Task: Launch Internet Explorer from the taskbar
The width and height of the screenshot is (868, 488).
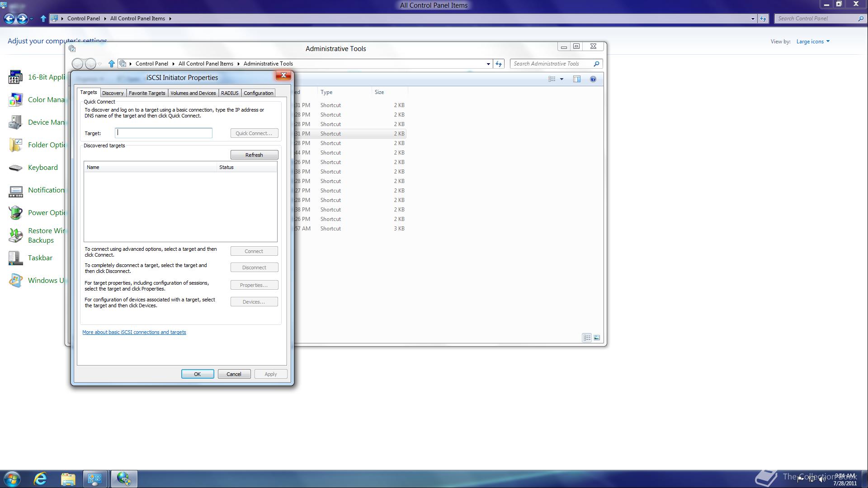Action: coord(40,479)
